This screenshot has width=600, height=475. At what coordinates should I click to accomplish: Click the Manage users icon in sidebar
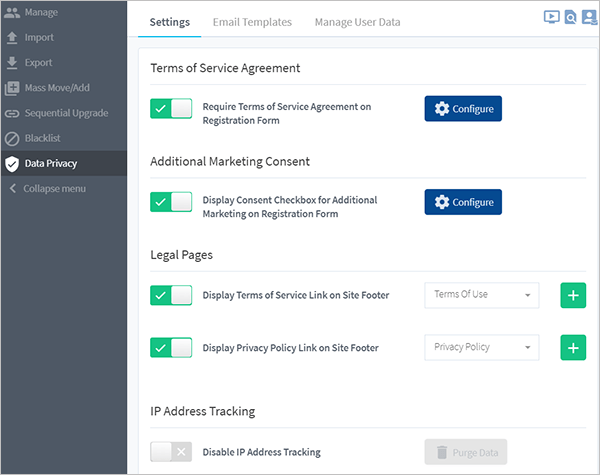(12, 13)
